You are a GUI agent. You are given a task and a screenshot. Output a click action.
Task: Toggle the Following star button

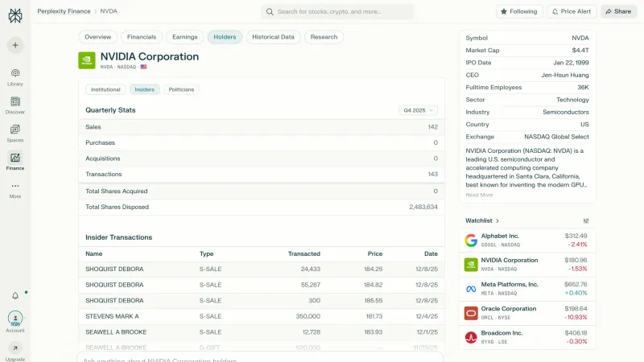[519, 11]
